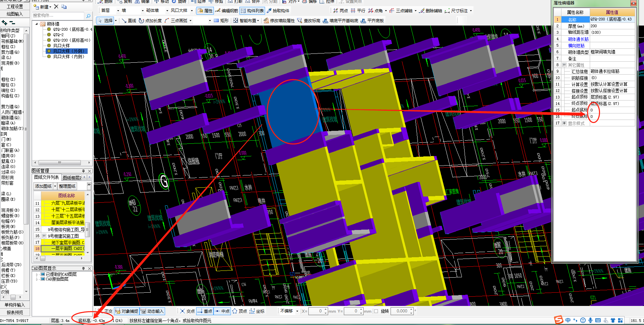Toggle 对象捕捉 object snap
Viewport: 644px width, 325px height.
click(127, 311)
